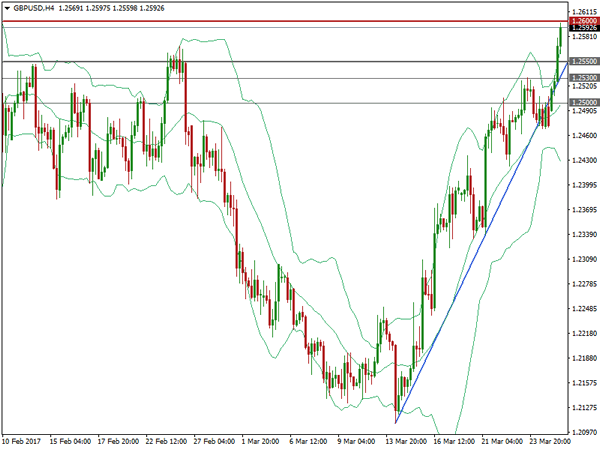Click the 1.21575 value on the price scale
600x450 pixels.
(585, 383)
